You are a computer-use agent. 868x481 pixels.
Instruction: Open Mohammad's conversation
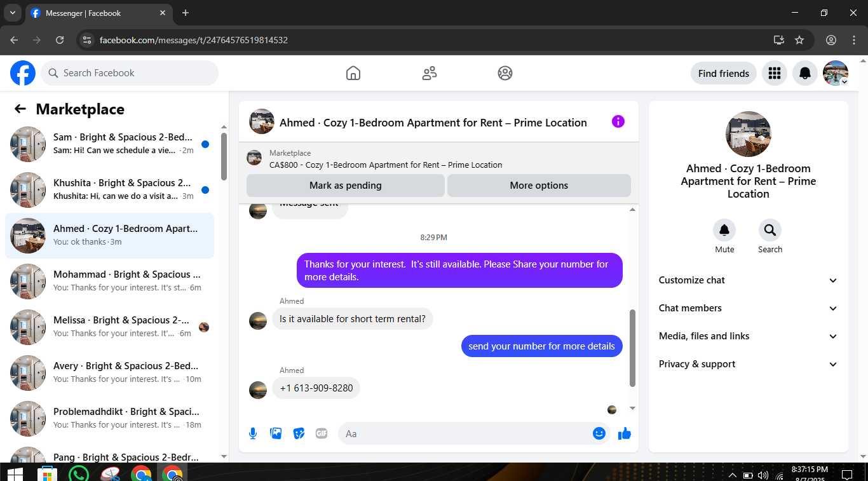pos(110,281)
